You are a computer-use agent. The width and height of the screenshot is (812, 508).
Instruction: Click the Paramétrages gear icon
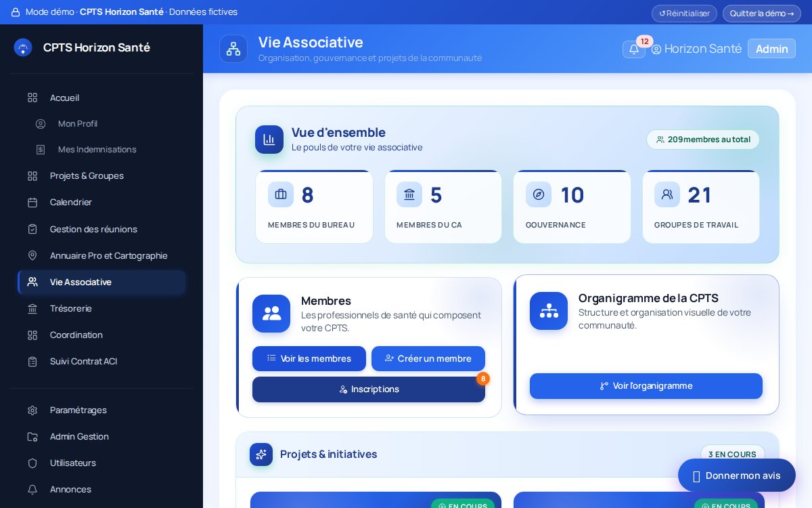32,410
